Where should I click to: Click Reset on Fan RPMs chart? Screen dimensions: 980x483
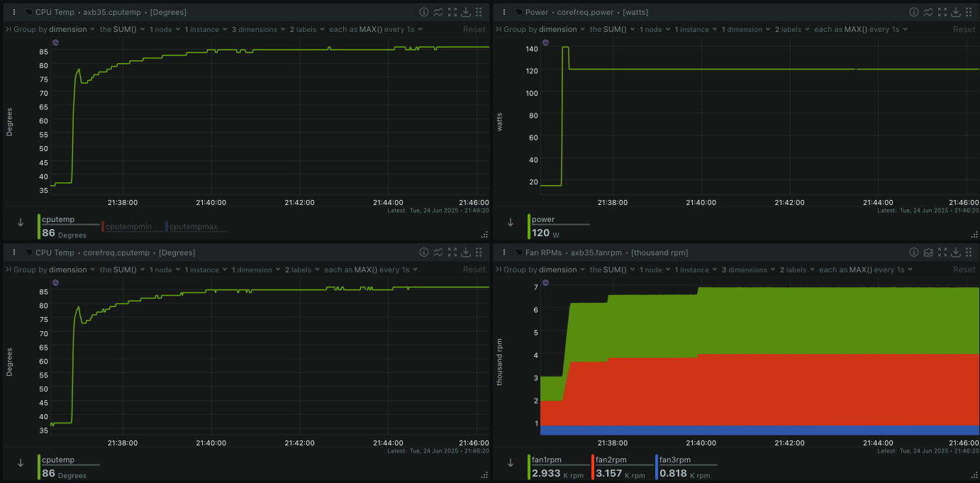click(964, 270)
